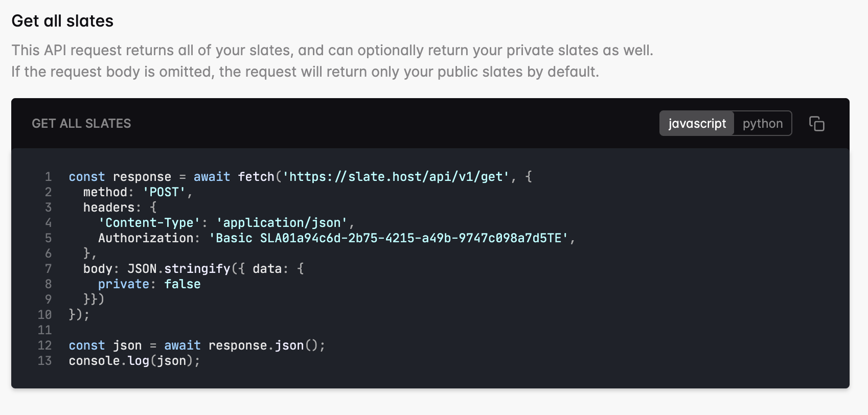Click the empty line 11 in the code
This screenshot has height=415, width=868.
[307, 330]
